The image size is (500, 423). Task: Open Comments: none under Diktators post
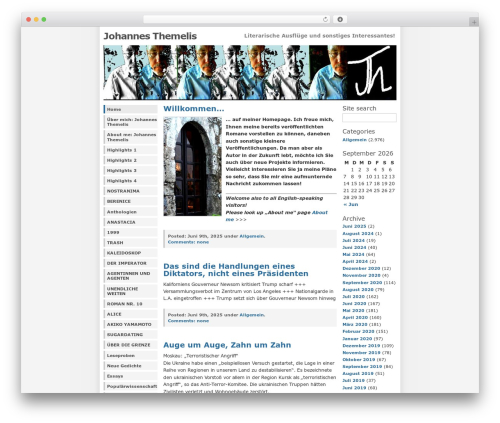188,321
